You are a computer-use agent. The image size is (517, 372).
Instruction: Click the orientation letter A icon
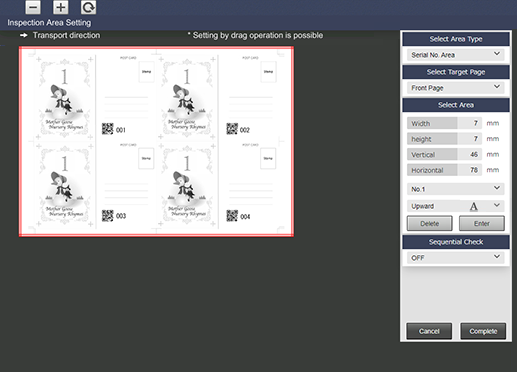coord(473,207)
